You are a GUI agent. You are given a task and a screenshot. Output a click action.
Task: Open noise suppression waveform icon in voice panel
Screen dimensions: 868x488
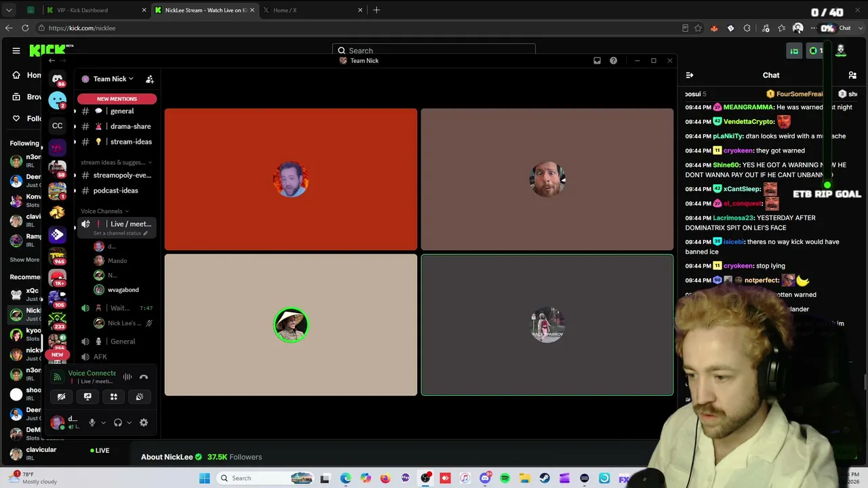(x=127, y=377)
